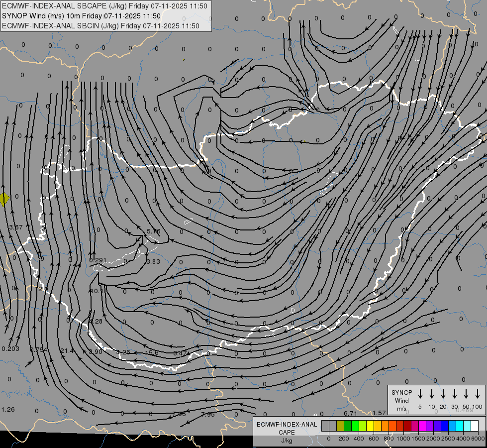Click the 200 tick label on the CAPE scale

pyautogui.click(x=344, y=439)
